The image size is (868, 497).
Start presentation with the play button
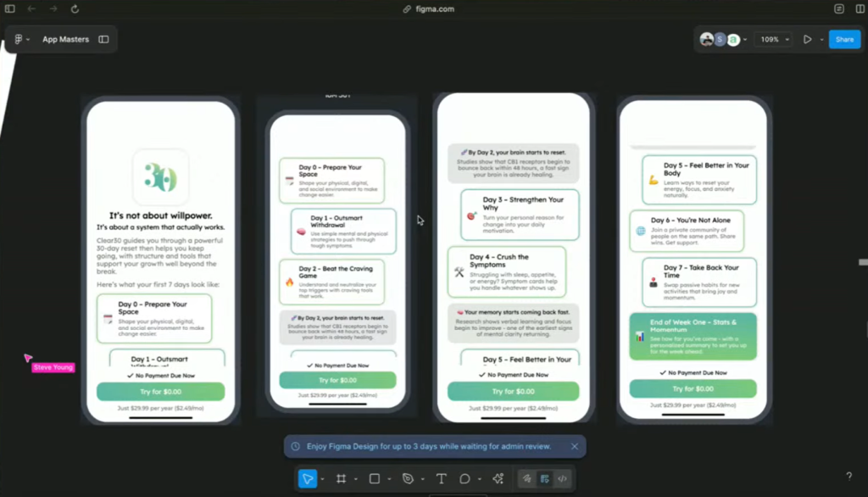coord(808,39)
